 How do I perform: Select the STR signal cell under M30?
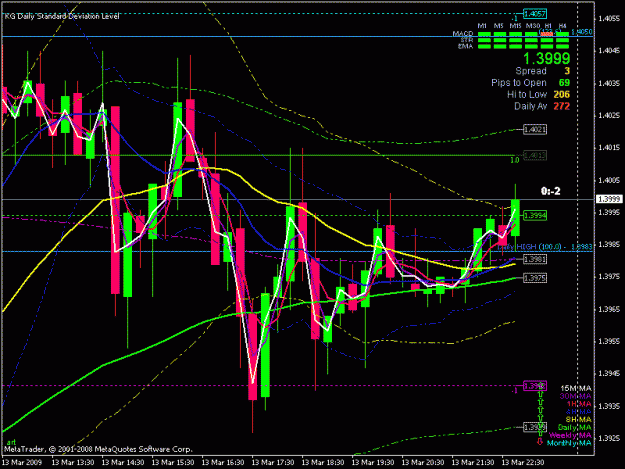pyautogui.click(x=531, y=40)
